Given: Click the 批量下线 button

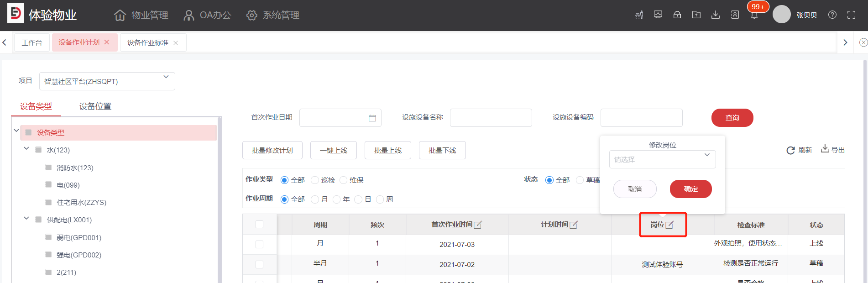Looking at the screenshot, I should coord(442,150).
